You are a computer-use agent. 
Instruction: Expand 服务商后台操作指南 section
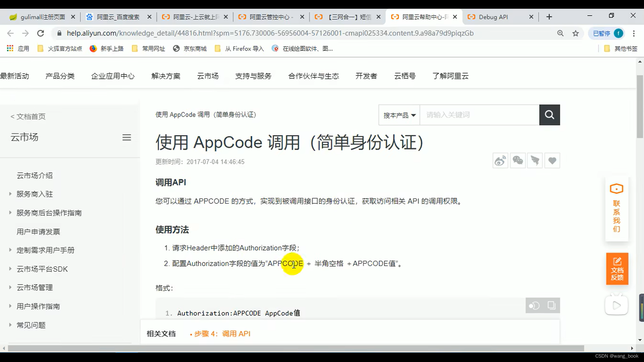pos(10,213)
